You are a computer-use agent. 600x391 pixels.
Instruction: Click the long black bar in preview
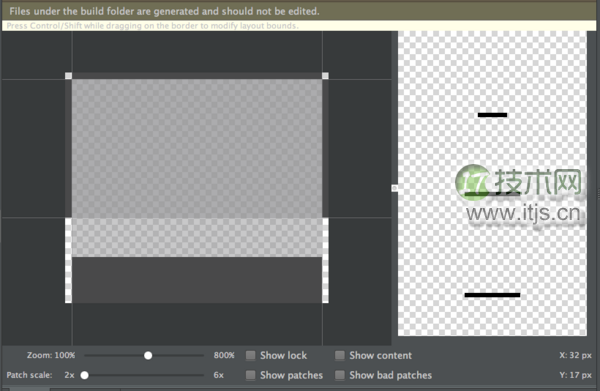[x=492, y=295]
